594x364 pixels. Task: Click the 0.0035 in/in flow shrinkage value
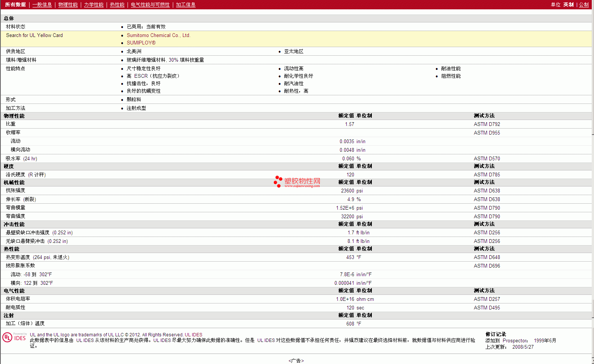[x=352, y=141]
